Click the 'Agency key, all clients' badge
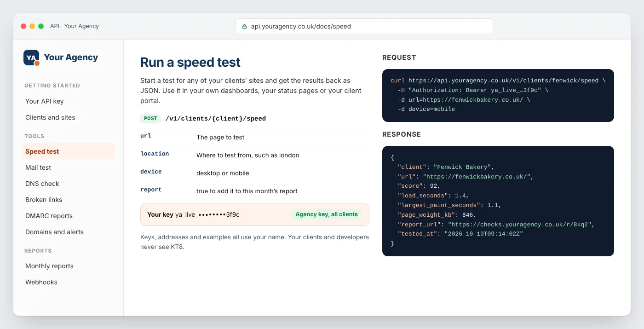The height and width of the screenshot is (329, 644). point(327,214)
